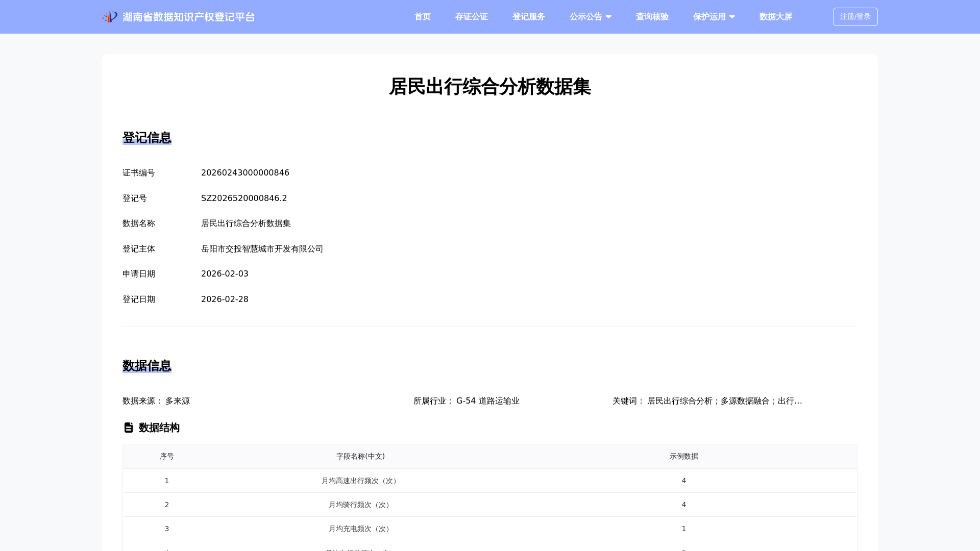Image resolution: width=980 pixels, height=551 pixels.
Task: Click the 注册/登录 button
Action: 855,17
